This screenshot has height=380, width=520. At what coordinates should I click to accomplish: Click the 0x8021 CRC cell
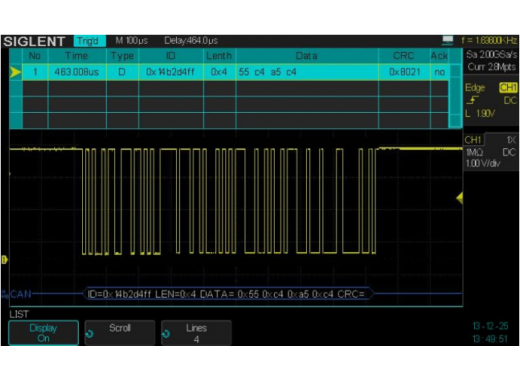click(x=404, y=72)
